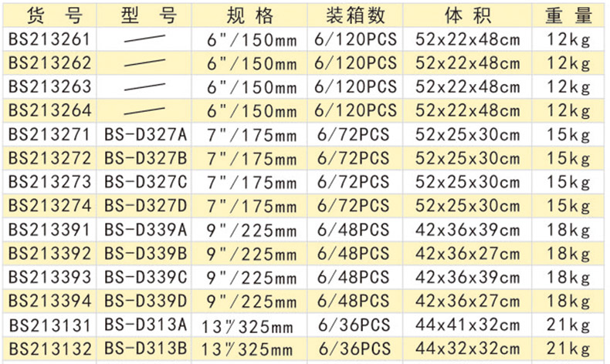Select the 44x41x32cm volume cell

point(466,325)
